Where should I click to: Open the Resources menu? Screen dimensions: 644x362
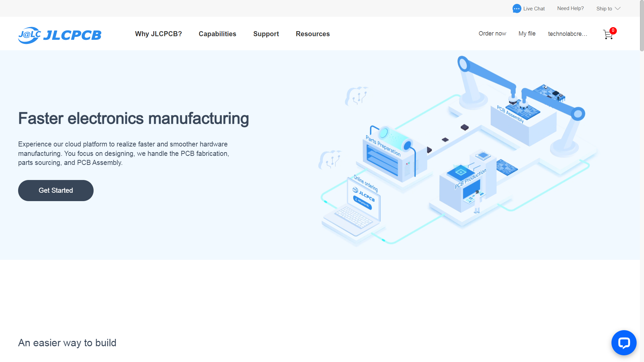pyautogui.click(x=313, y=34)
